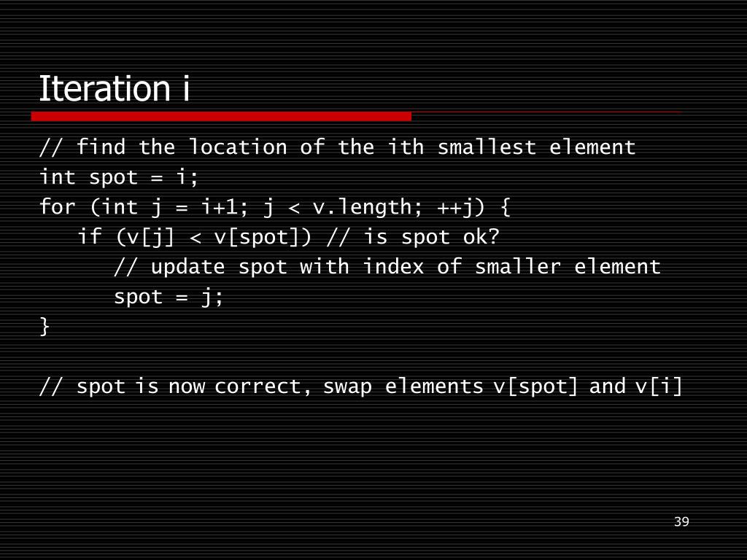This screenshot has height=560, width=747.
Task: Click the closing curly brace of the loop
Action: (x=44, y=327)
